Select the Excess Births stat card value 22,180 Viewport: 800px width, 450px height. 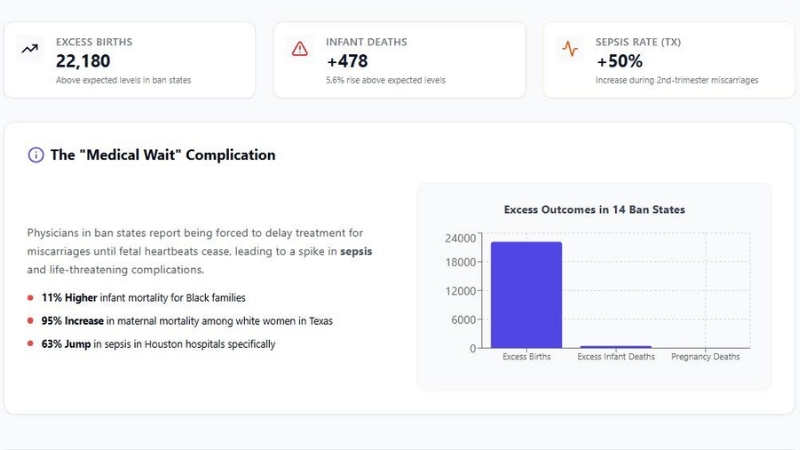[x=83, y=61]
